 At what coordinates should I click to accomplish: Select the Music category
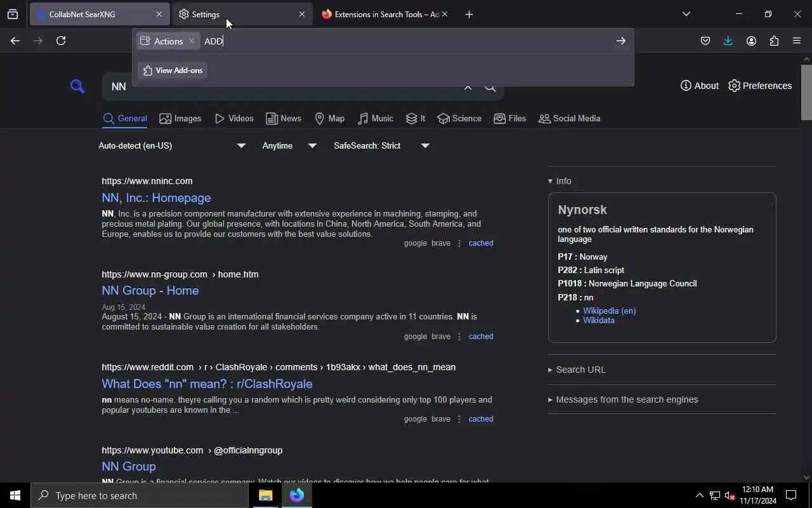click(x=376, y=119)
